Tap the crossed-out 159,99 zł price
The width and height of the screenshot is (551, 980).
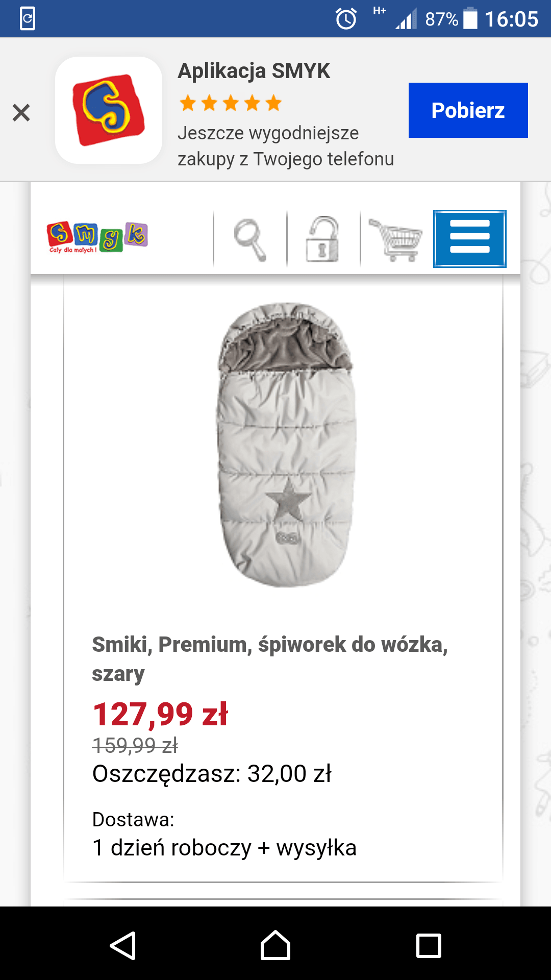coord(135,745)
